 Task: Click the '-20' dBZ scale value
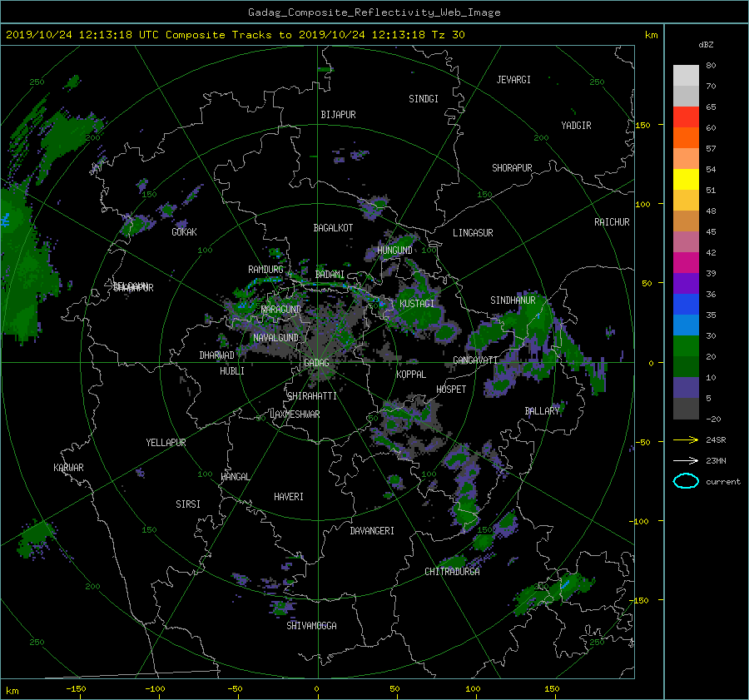(713, 419)
